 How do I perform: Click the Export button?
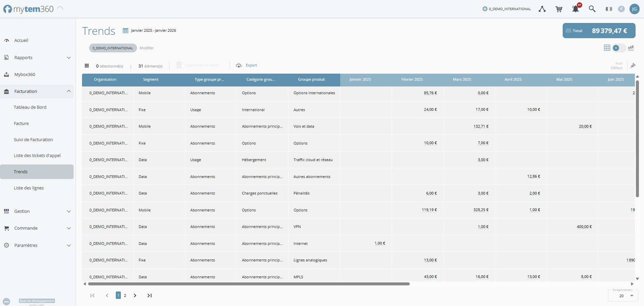click(x=247, y=66)
